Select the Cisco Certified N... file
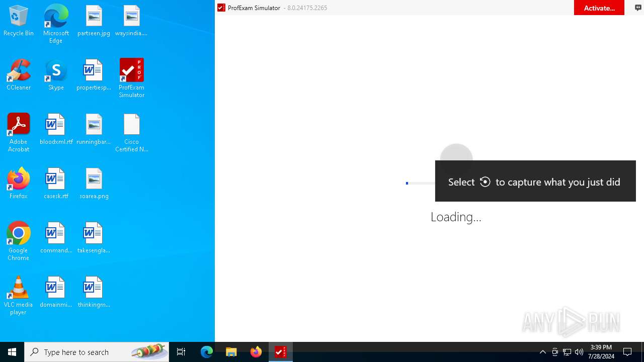The image size is (644, 362). [131, 133]
